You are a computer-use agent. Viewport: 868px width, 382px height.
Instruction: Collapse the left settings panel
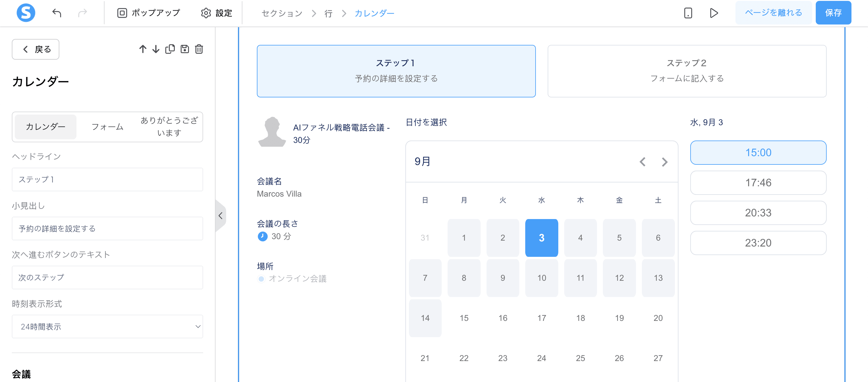pyautogui.click(x=221, y=215)
